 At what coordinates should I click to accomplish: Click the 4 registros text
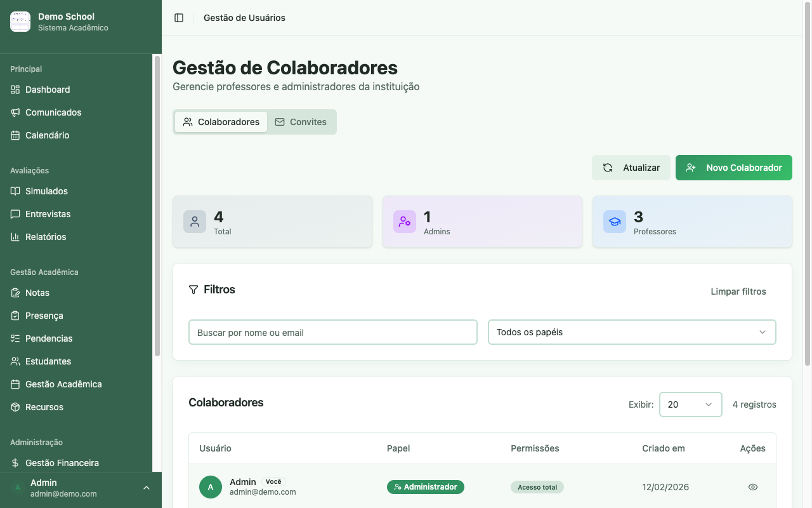(x=754, y=404)
